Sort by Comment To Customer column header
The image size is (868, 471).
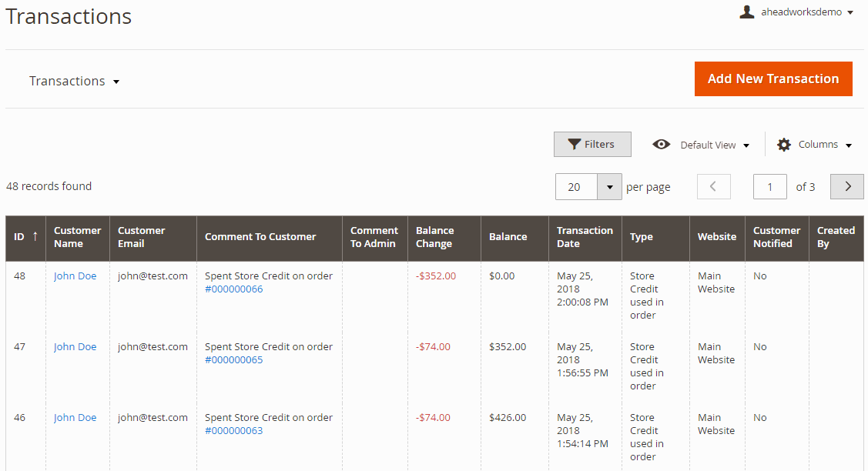point(269,237)
